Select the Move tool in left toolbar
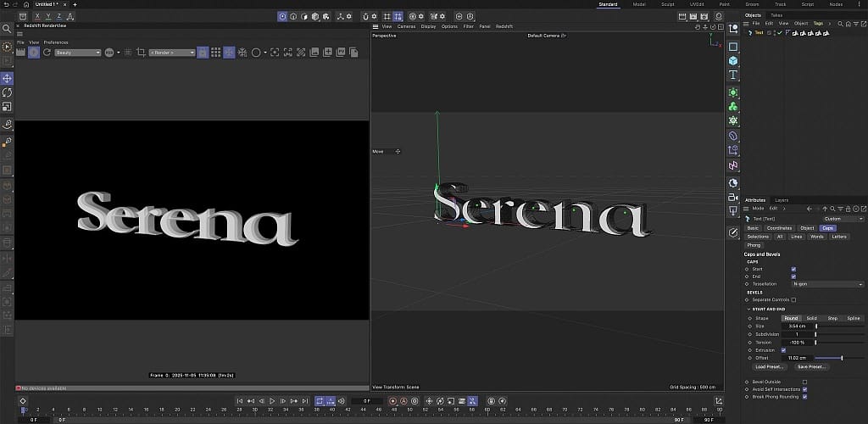Screen dimensions: 868x424 point(8,78)
